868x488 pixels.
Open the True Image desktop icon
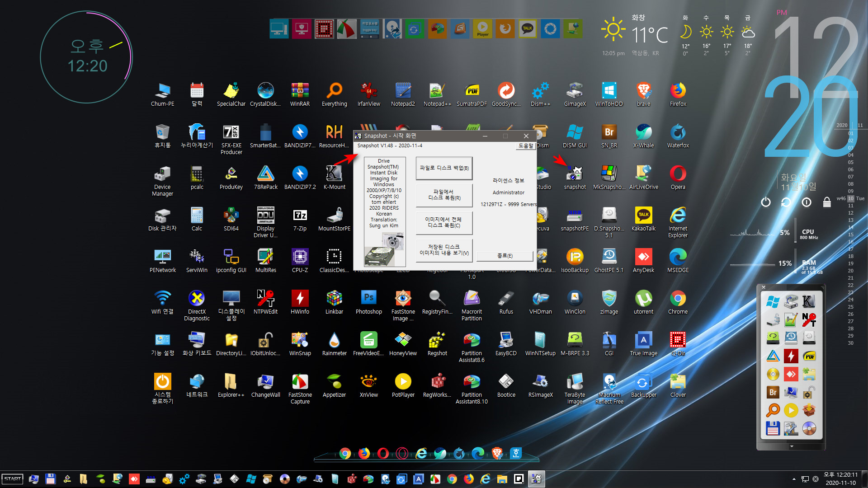(x=643, y=344)
